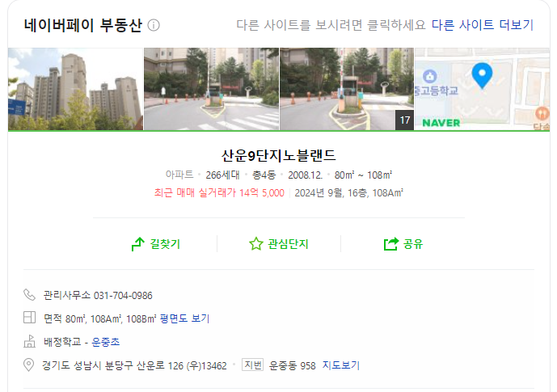Click the info icon next to 네이버페이 부동산
This screenshot has height=392, width=557.
coord(154,26)
